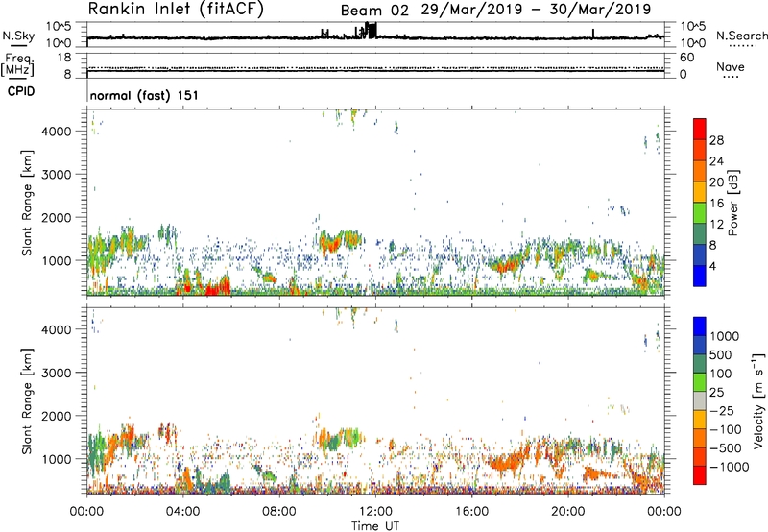768x532 pixels.
Task: Pick the gray near-zero velocity colorbar segment
Action: [700, 401]
